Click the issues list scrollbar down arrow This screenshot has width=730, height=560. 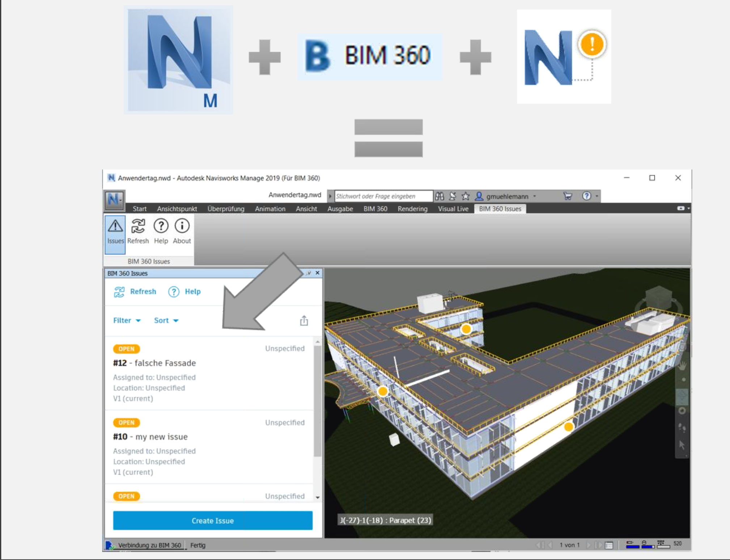tap(318, 497)
